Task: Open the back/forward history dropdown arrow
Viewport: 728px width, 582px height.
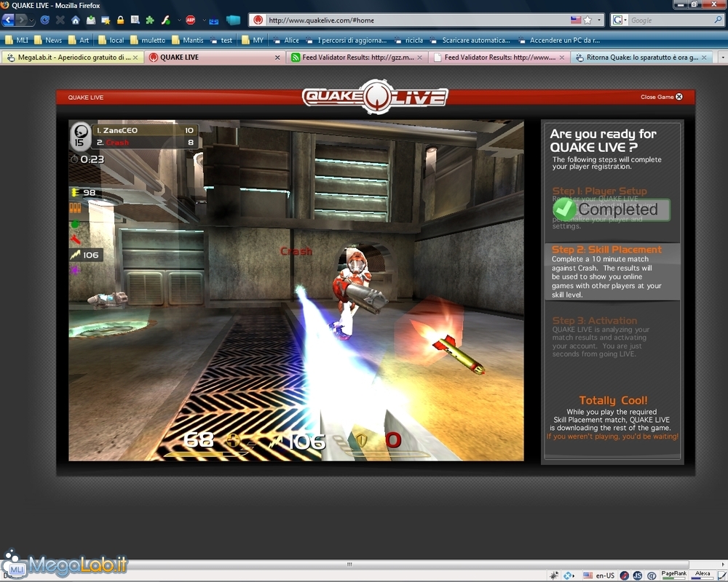Action: [31, 20]
